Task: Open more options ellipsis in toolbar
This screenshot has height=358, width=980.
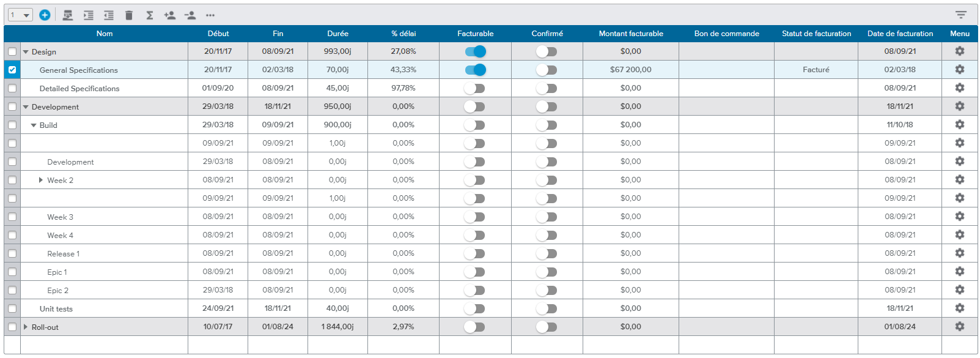Action: [x=210, y=15]
